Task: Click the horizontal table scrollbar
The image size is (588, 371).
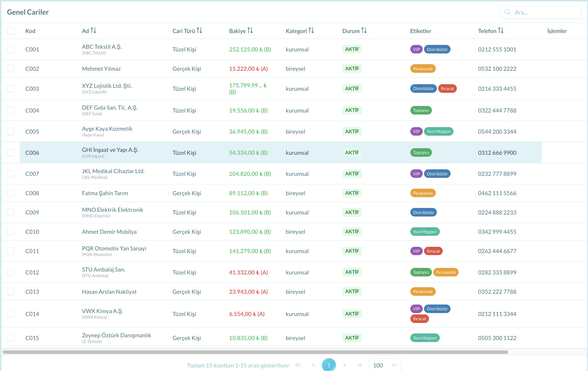Action: click(255, 352)
